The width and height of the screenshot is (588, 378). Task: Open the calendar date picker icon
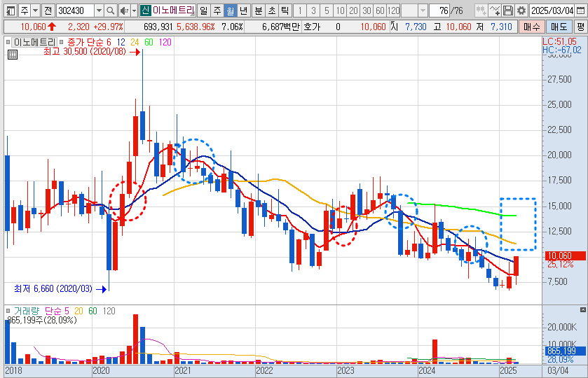[x=580, y=10]
